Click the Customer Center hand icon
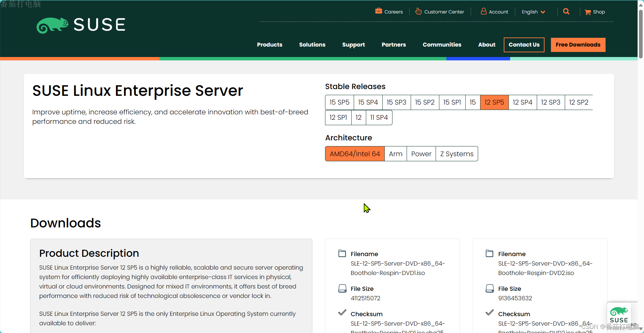Screen dimensions: 644x333 tap(417, 11)
